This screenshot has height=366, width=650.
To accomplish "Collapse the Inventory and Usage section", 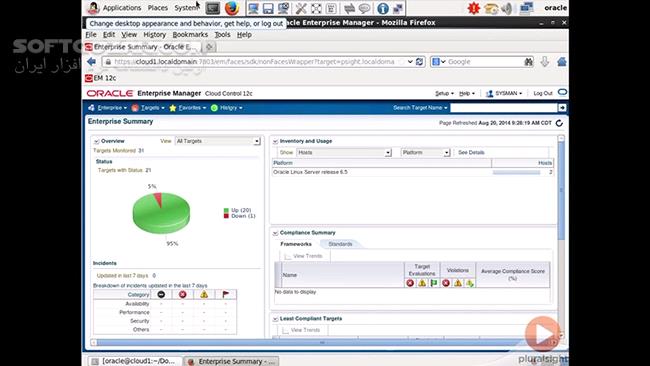I will (x=275, y=141).
